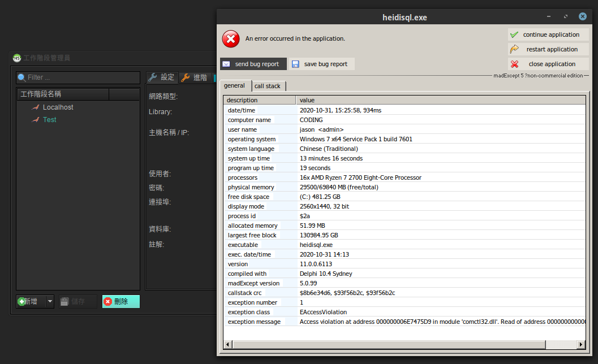Maximize the heidisql.exe error window
Image resolution: width=598 pixels, height=364 pixels.
tap(566, 16)
